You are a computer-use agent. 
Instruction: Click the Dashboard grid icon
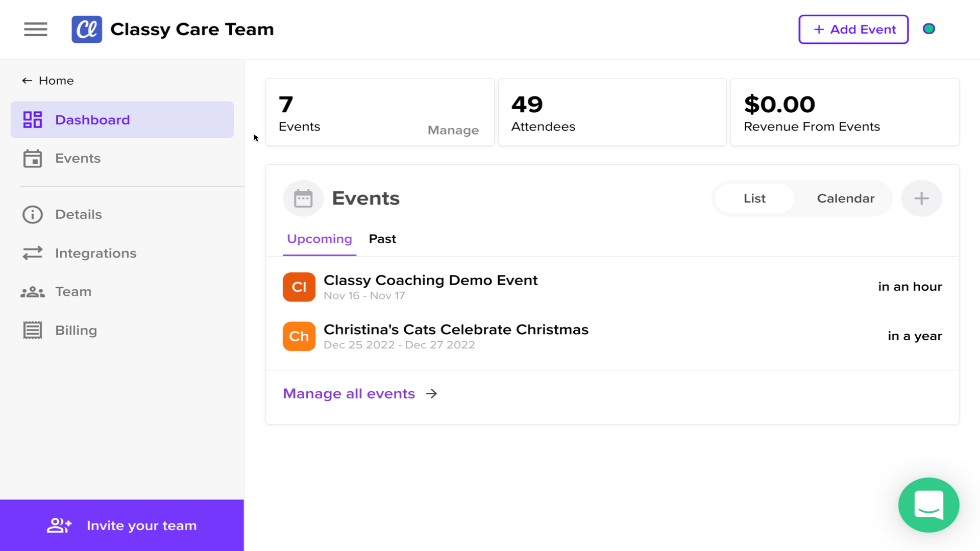point(33,119)
